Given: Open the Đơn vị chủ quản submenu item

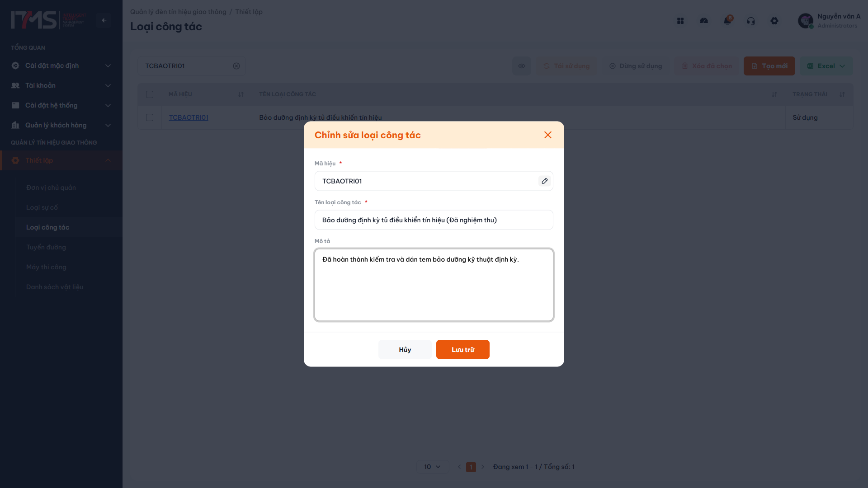Looking at the screenshot, I should point(51,188).
